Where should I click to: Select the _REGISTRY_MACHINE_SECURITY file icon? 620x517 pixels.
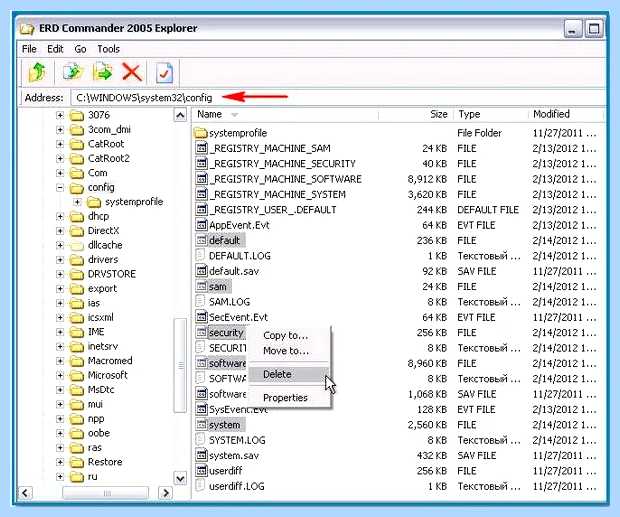coord(202,164)
